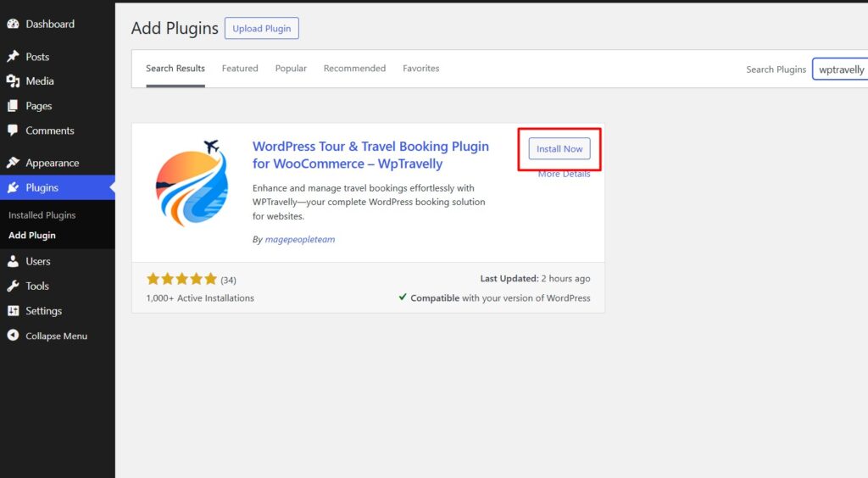The image size is (868, 478).
Task: Click the '1,000+ Active Installations' text
Action: click(200, 298)
